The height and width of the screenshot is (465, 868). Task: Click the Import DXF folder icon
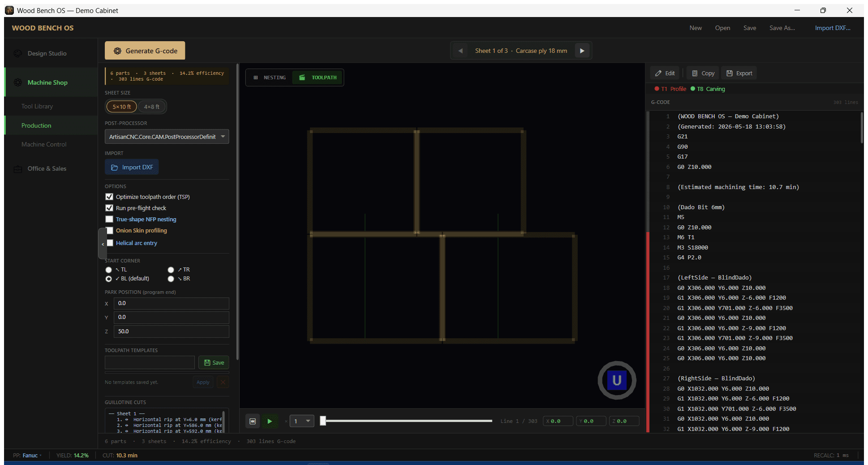pos(115,168)
